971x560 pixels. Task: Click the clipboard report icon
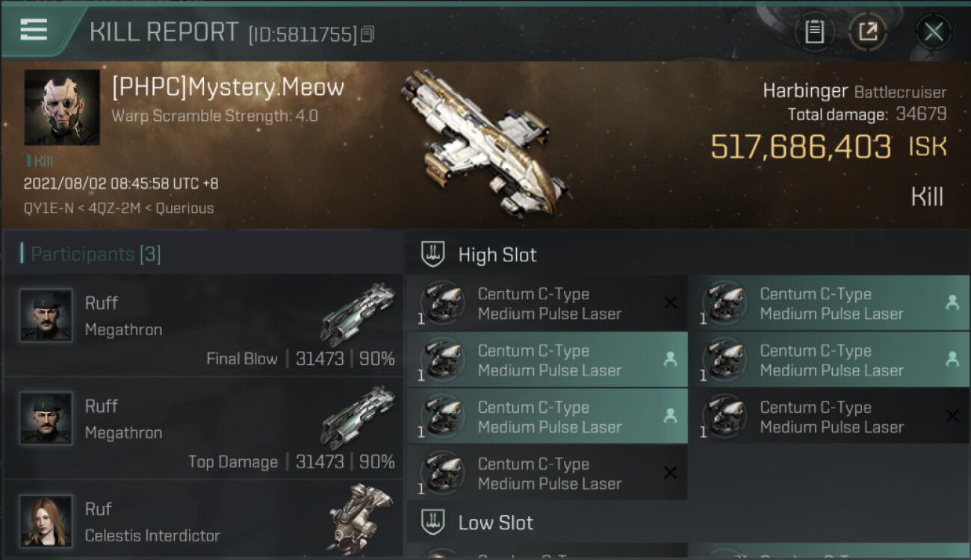(814, 31)
